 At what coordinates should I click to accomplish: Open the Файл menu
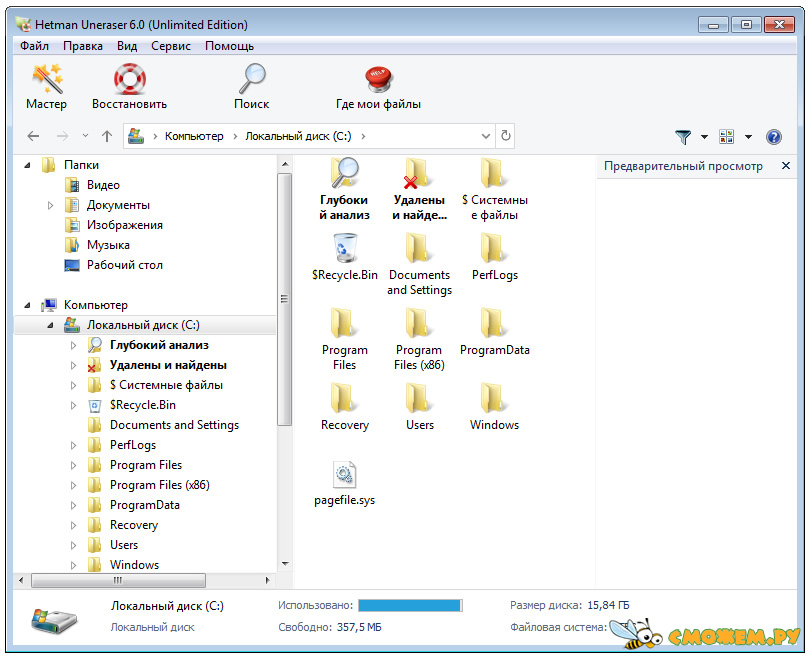[x=34, y=46]
